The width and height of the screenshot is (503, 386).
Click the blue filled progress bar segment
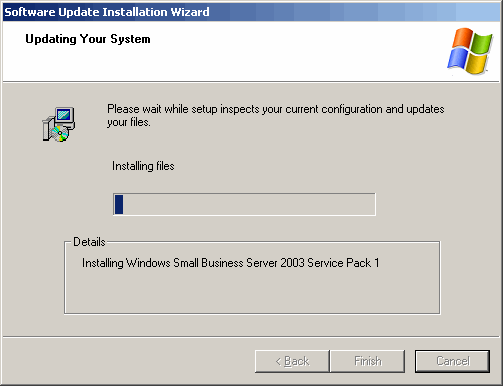119,204
